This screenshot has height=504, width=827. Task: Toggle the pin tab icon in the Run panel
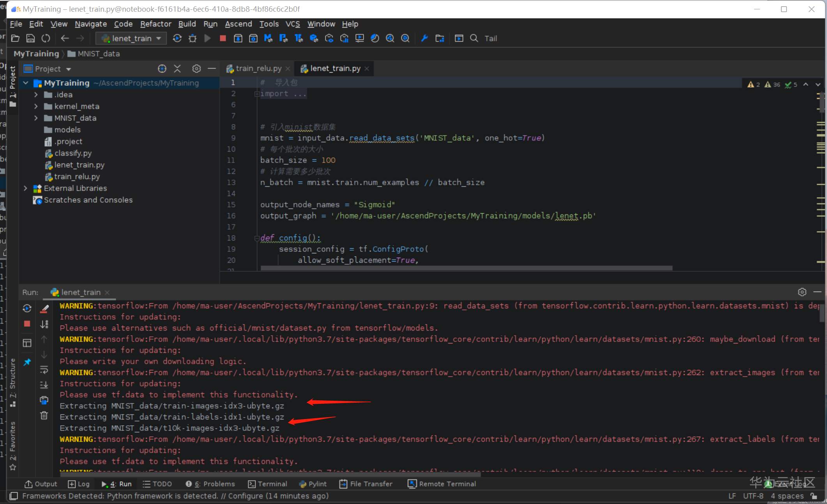[x=27, y=362]
